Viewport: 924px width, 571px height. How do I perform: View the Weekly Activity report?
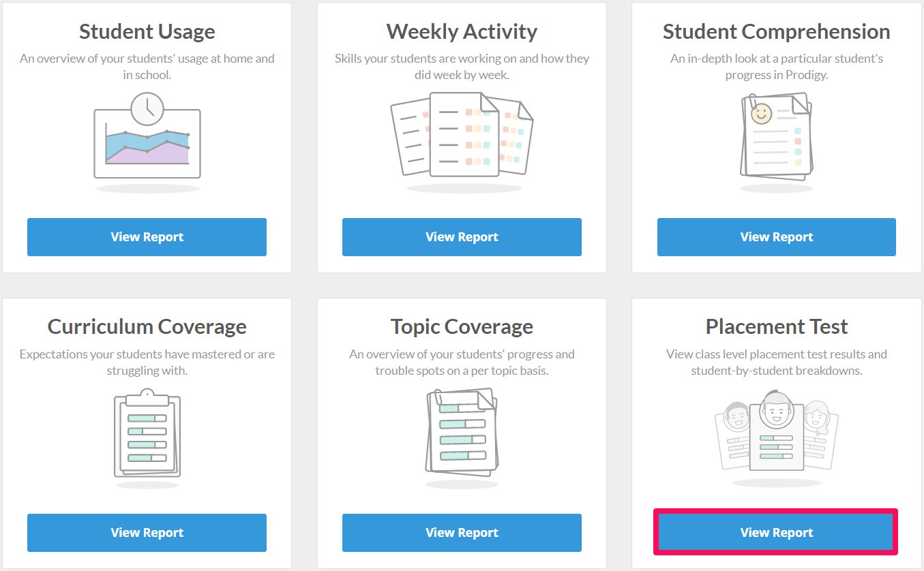pyautogui.click(x=462, y=237)
